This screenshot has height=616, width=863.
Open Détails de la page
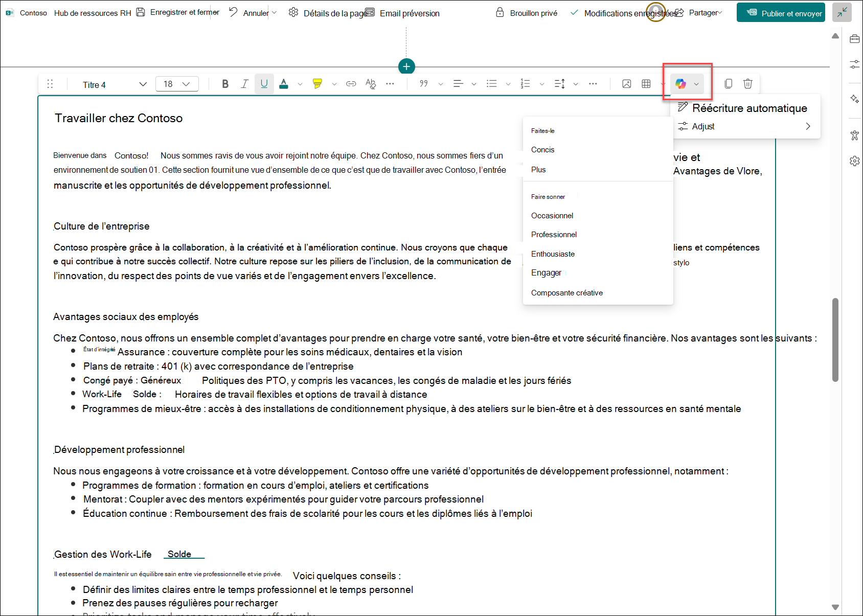(328, 13)
